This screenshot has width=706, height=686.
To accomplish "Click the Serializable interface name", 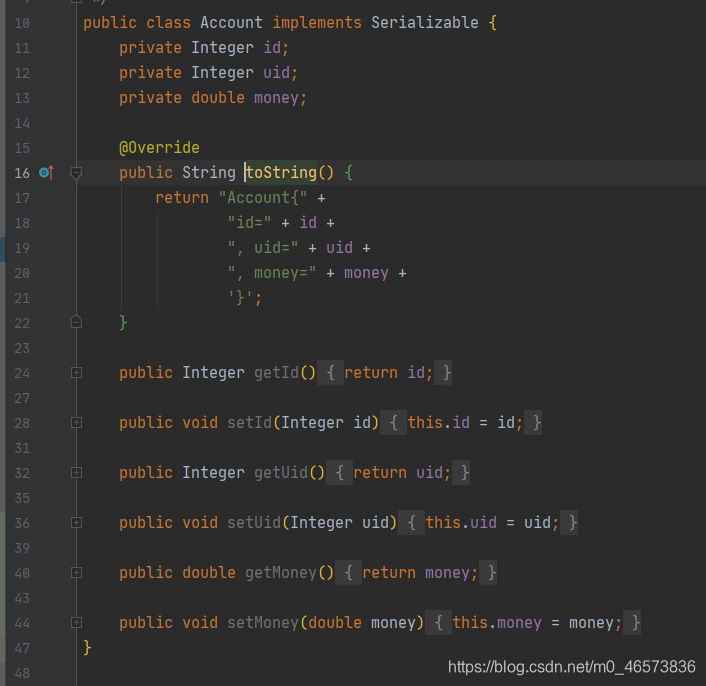I will click(x=425, y=23).
